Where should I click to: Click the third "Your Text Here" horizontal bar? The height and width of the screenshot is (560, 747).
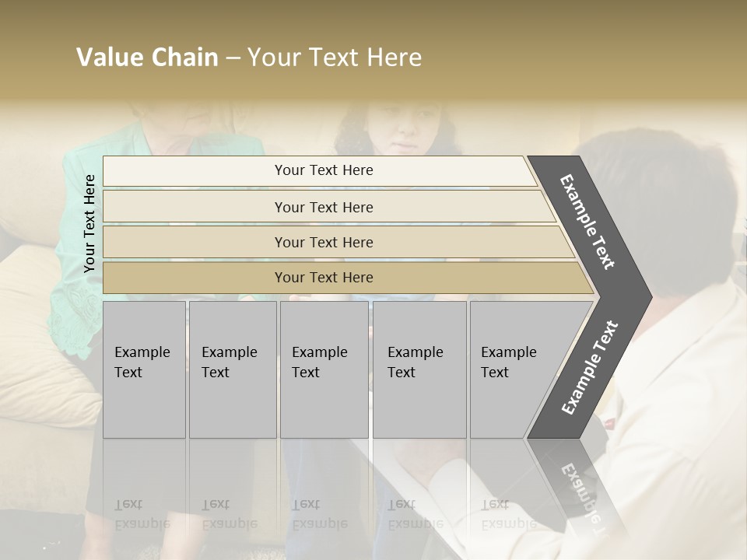point(323,242)
